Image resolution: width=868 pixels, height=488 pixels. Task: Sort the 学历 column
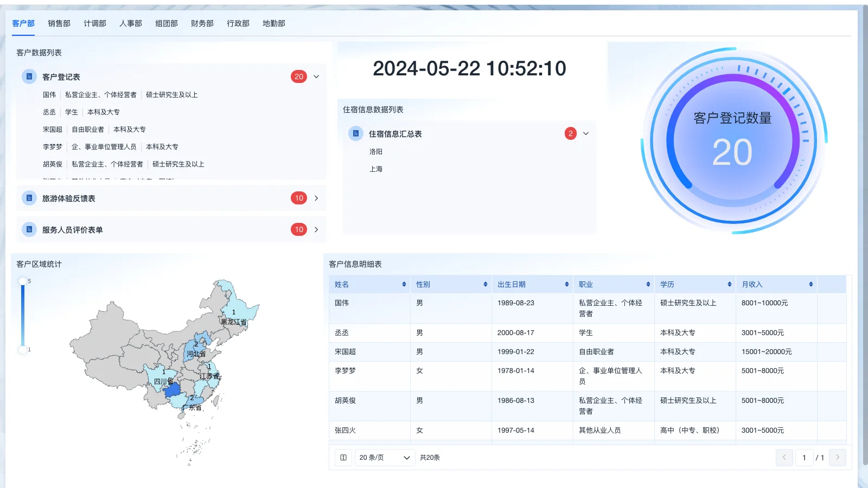(x=729, y=284)
